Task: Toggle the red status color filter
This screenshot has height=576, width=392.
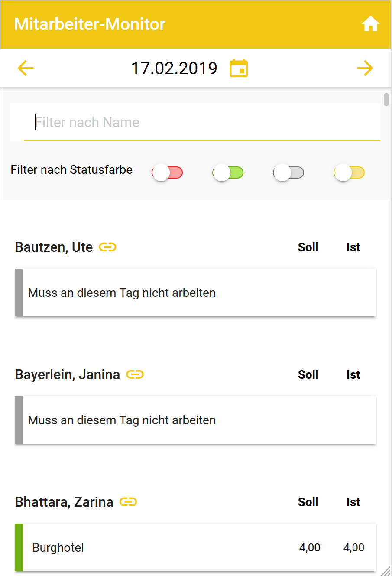Action: pos(167,172)
